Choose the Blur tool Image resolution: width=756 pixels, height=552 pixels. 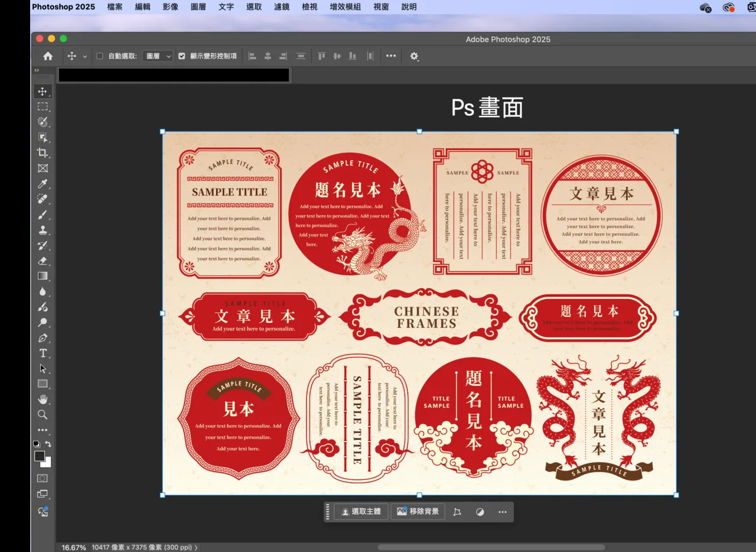(43, 291)
